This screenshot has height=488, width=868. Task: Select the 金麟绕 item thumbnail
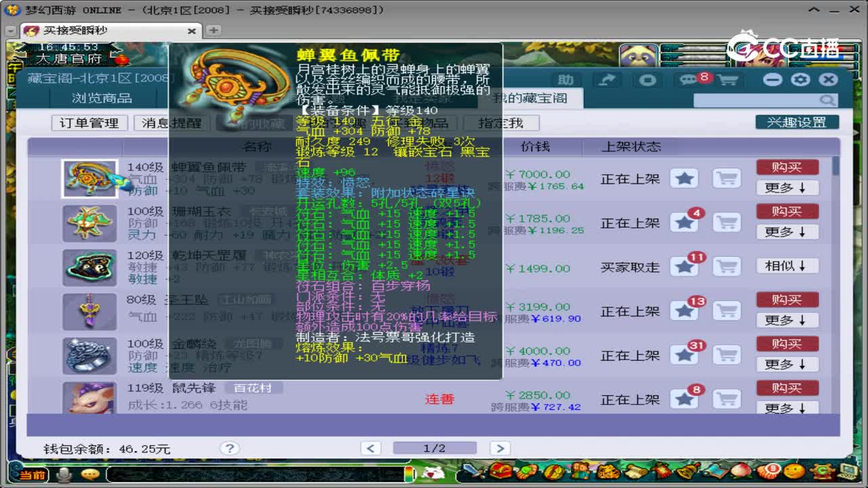[x=90, y=355]
